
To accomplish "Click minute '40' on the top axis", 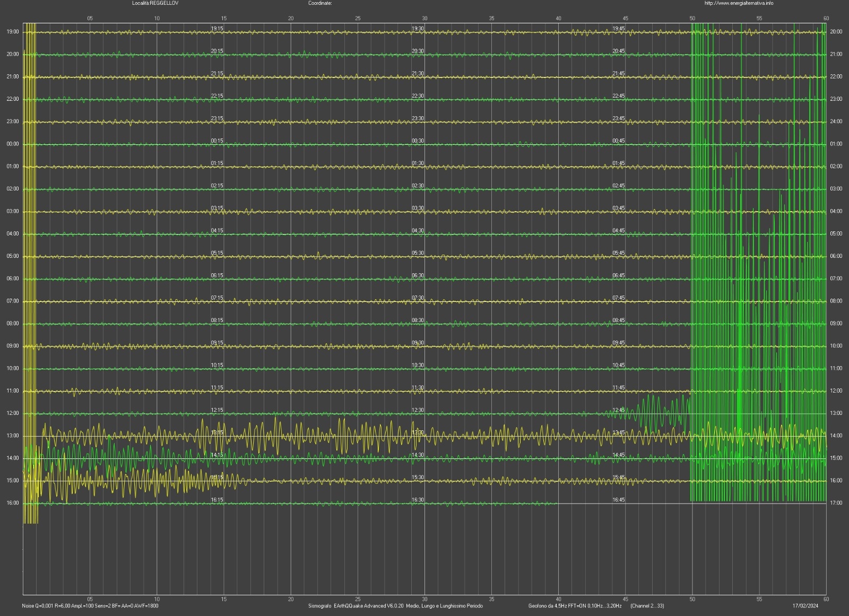I will [x=558, y=19].
